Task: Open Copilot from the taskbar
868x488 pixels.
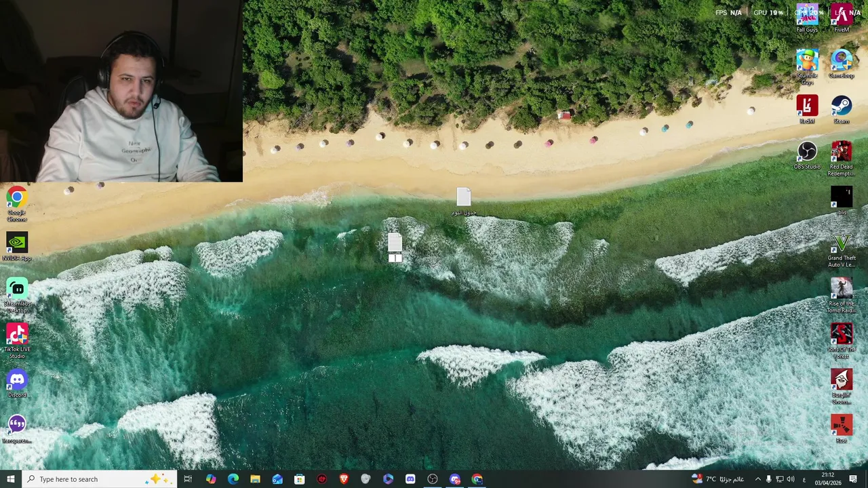Action: (x=211, y=479)
